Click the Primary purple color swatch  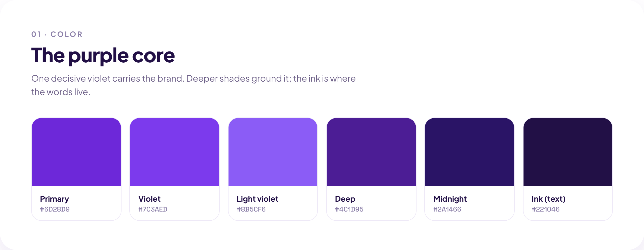76,152
